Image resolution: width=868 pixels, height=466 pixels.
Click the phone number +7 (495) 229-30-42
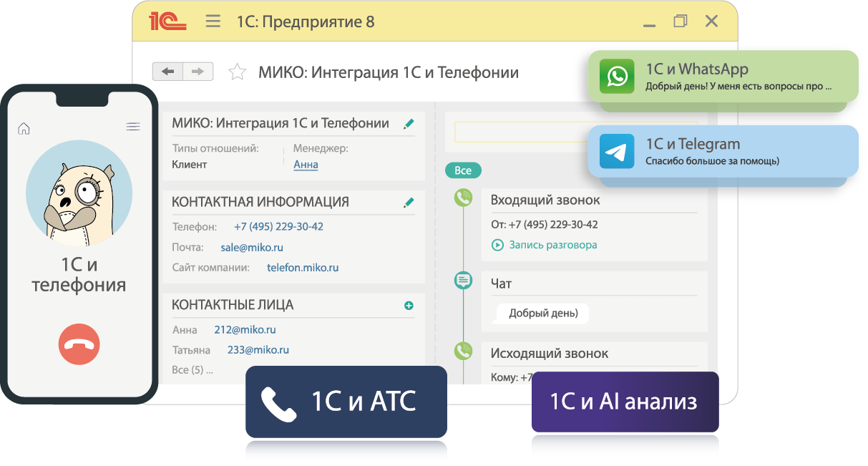tap(278, 227)
